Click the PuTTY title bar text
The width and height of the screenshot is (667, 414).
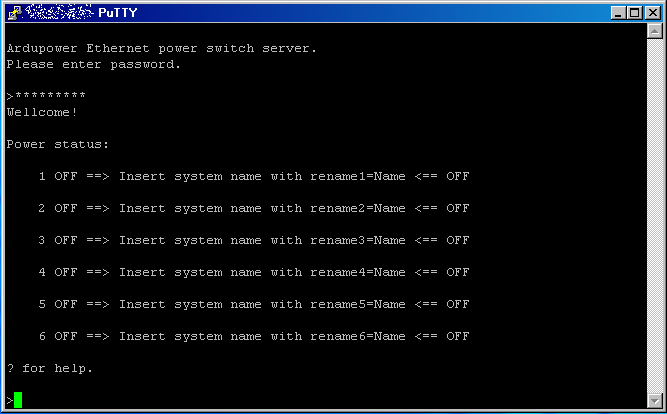tap(117, 13)
